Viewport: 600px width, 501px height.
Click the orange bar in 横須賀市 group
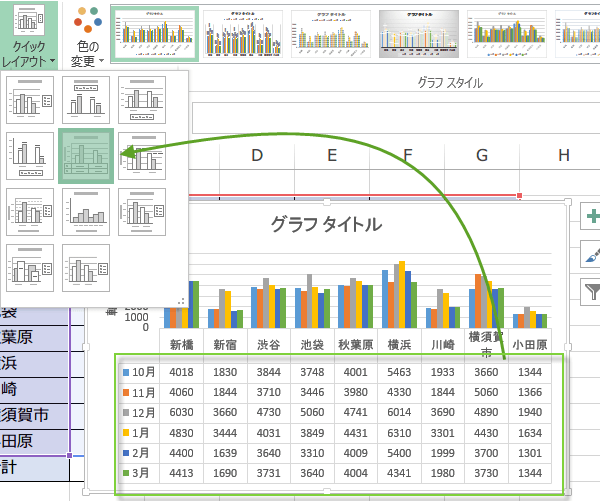click(x=478, y=301)
